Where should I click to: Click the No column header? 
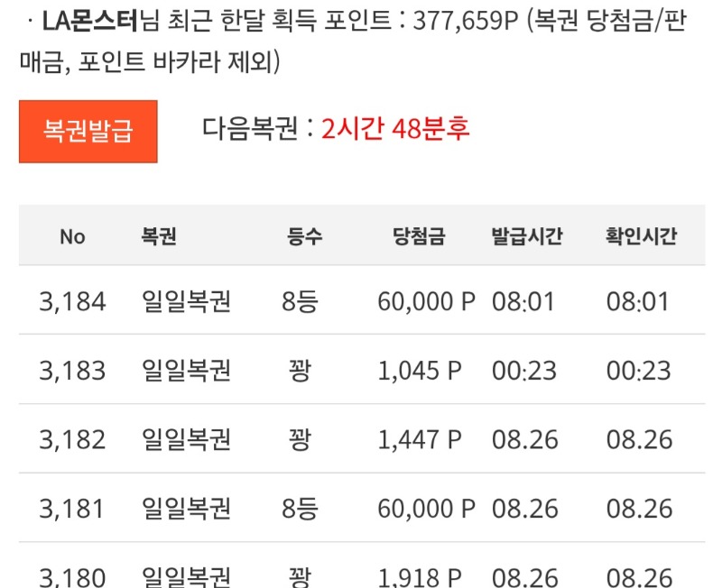[x=72, y=237]
